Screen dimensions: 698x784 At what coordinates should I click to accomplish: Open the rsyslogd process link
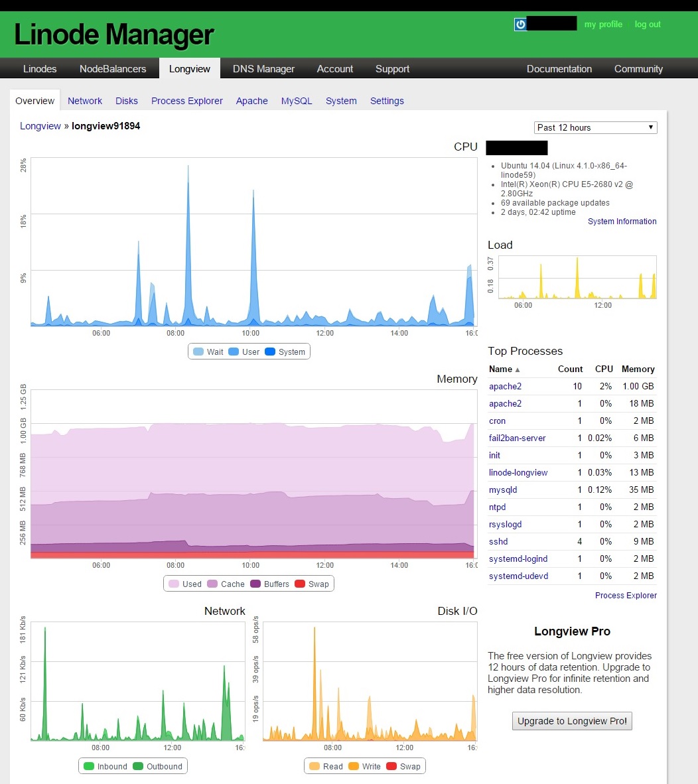pyautogui.click(x=505, y=524)
